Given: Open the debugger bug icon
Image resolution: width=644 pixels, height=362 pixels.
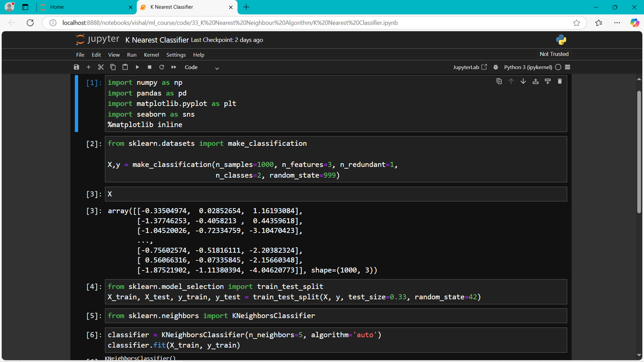Looking at the screenshot, I should [496, 68].
